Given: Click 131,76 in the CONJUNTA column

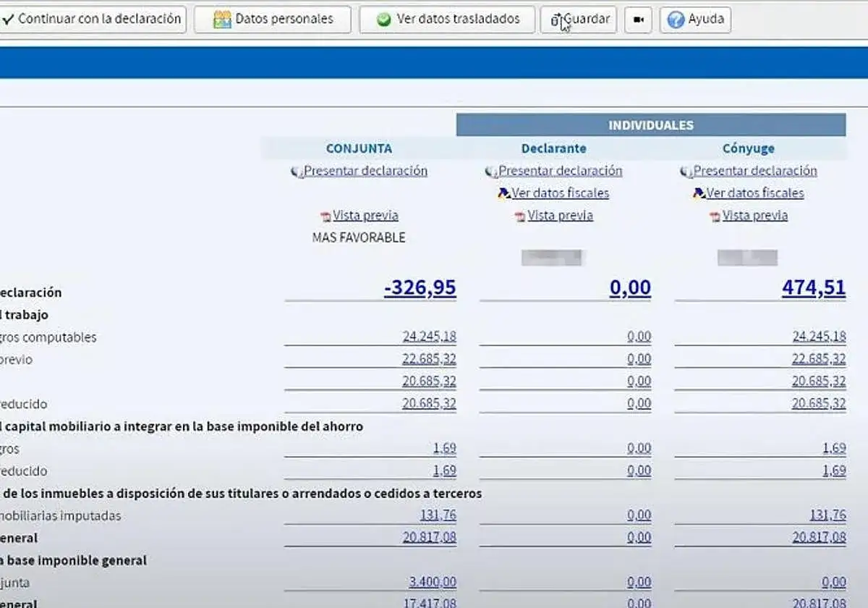Looking at the screenshot, I should 438,515.
